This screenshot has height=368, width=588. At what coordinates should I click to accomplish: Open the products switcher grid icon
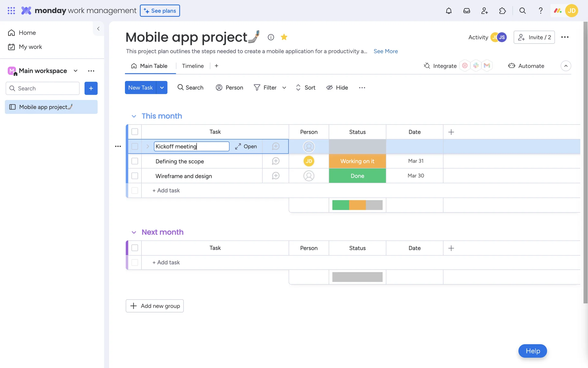pyautogui.click(x=11, y=11)
